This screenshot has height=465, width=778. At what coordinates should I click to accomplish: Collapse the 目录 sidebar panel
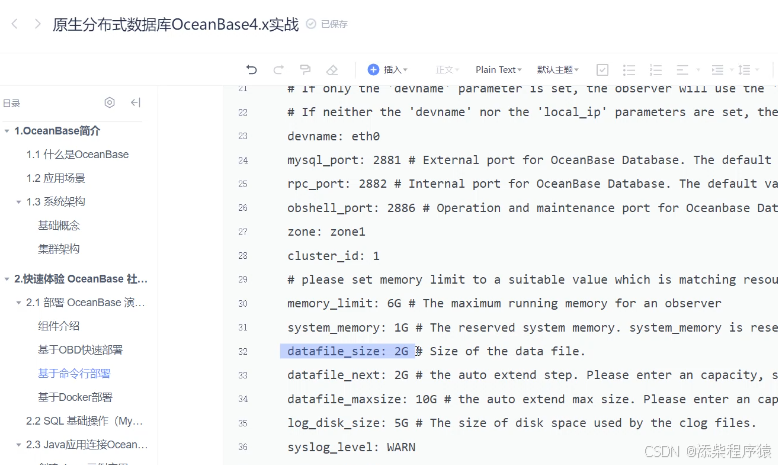(x=135, y=102)
